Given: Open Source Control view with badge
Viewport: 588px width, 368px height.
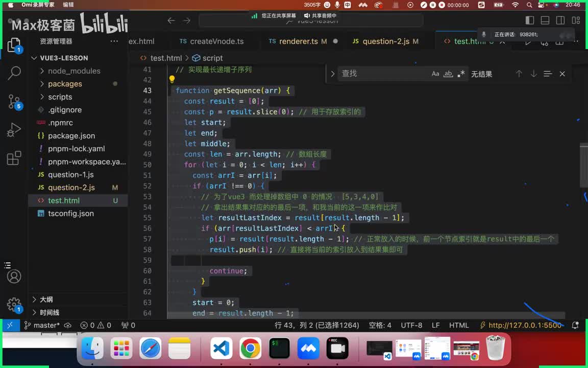Looking at the screenshot, I should click(14, 102).
